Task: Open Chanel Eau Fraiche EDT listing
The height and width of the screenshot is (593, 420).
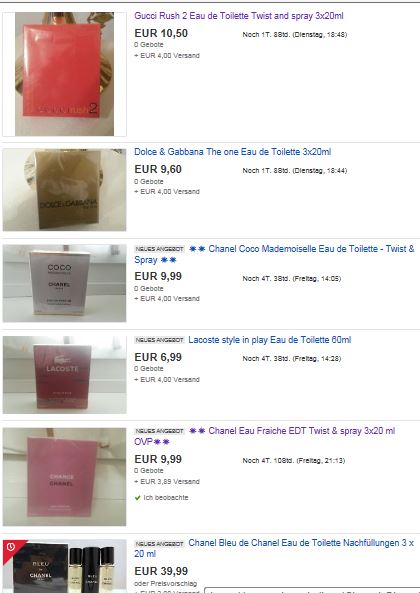Action: (265, 436)
